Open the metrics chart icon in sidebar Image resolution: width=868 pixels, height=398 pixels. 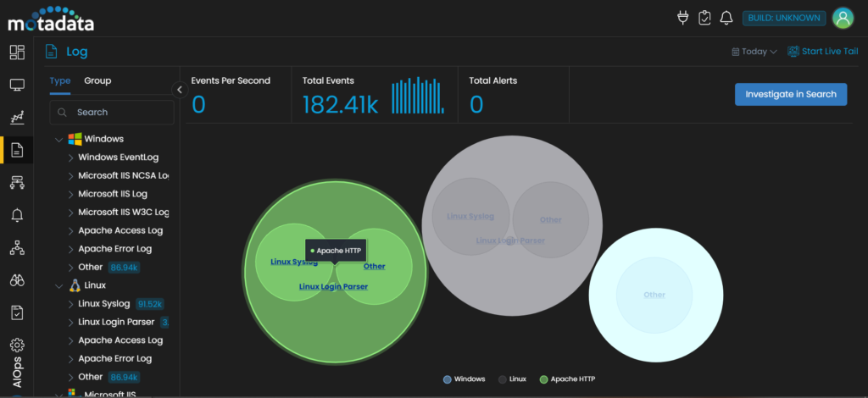pos(17,118)
